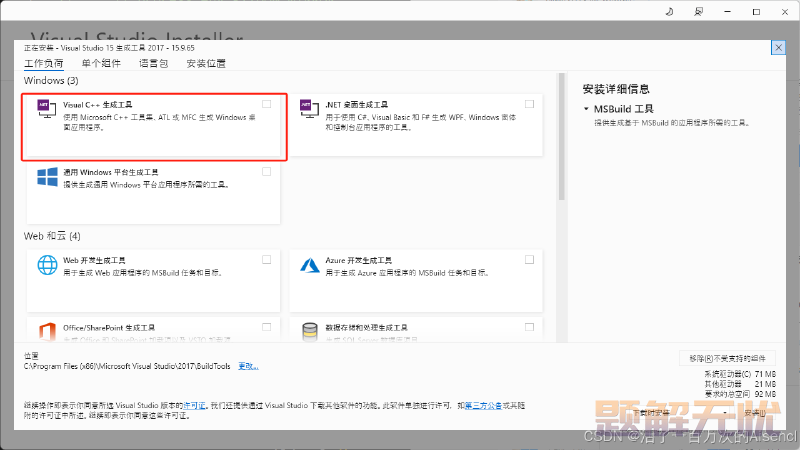800x450 pixels.
Task: Tick the Visual C++ 生成工具 checkbox
Action: [266, 104]
